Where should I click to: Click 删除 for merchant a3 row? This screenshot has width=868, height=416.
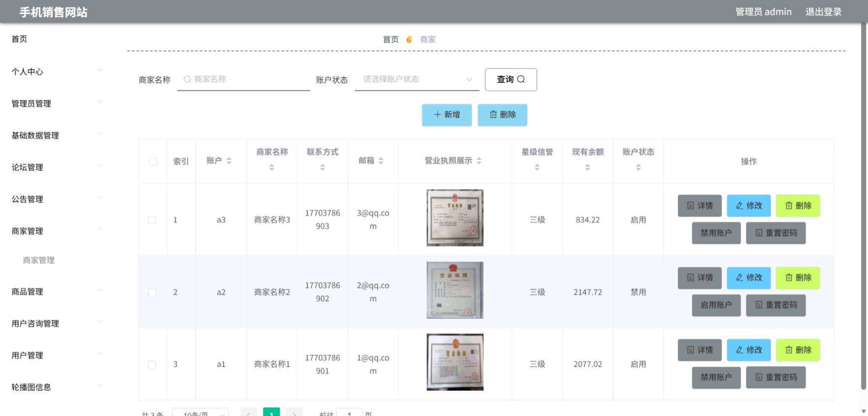pos(798,206)
